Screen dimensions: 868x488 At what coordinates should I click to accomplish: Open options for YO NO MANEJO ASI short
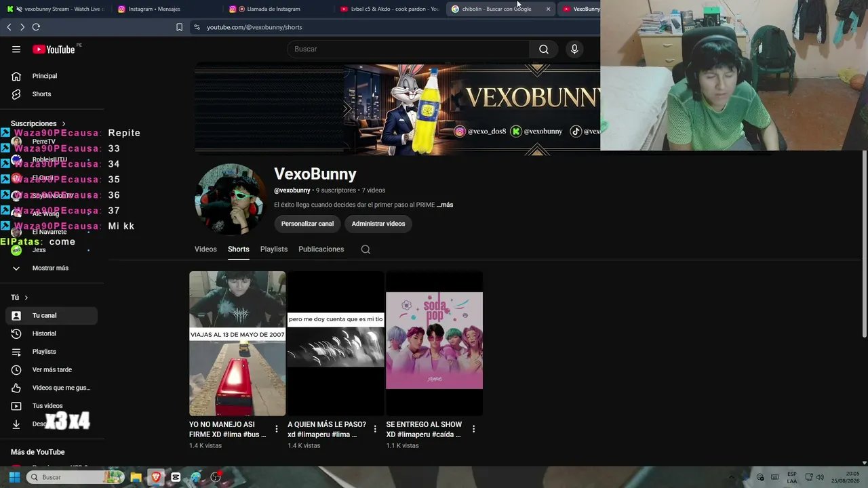tap(277, 429)
